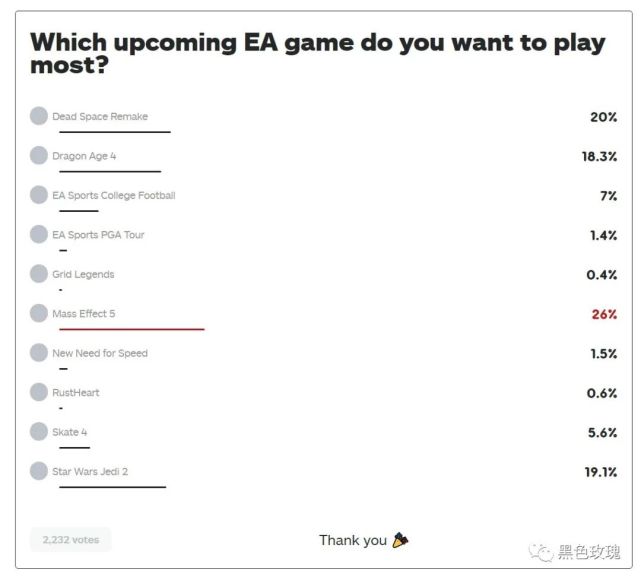Choose the Mass Effect 5 radio button
Screen dimensions: 641x580
tap(39, 313)
